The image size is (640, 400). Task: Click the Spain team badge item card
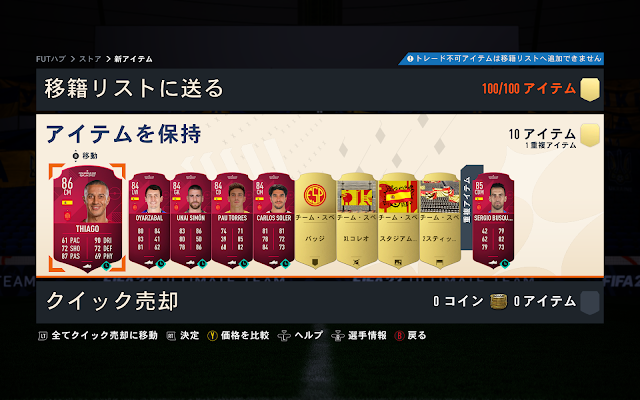[315, 220]
